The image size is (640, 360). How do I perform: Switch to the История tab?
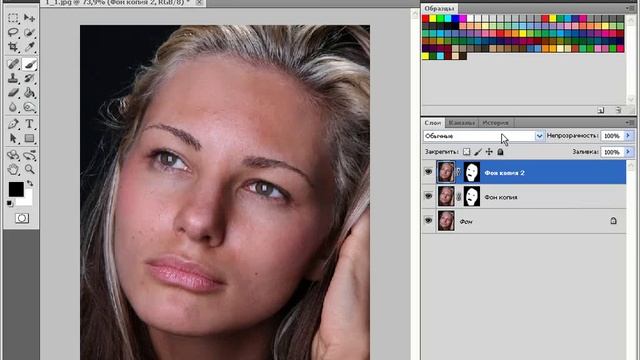click(496, 122)
